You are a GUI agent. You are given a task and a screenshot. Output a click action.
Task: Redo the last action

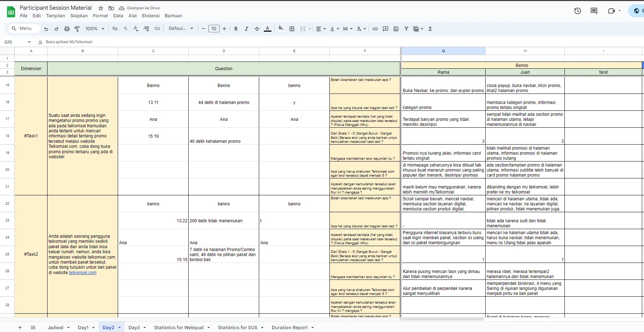tap(57, 29)
